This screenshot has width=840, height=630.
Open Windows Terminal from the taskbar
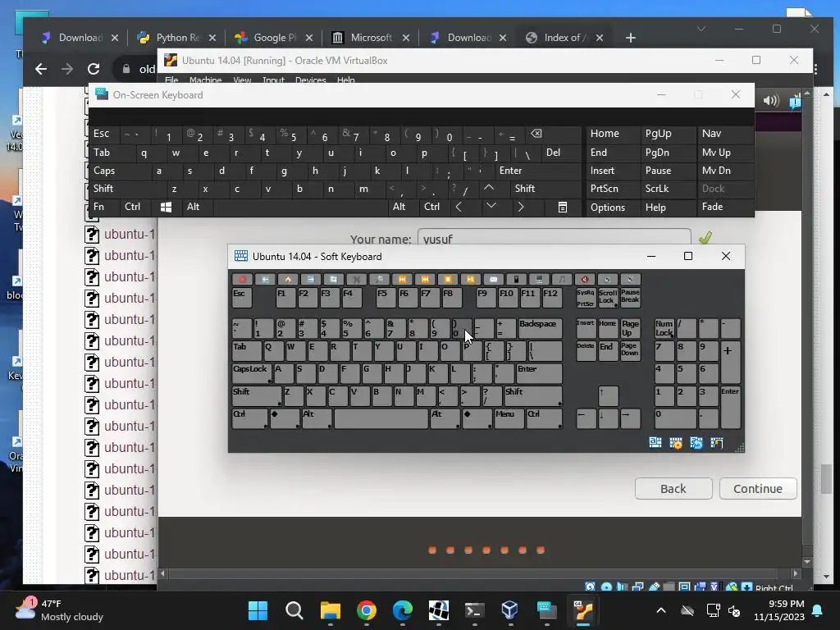pos(475,610)
